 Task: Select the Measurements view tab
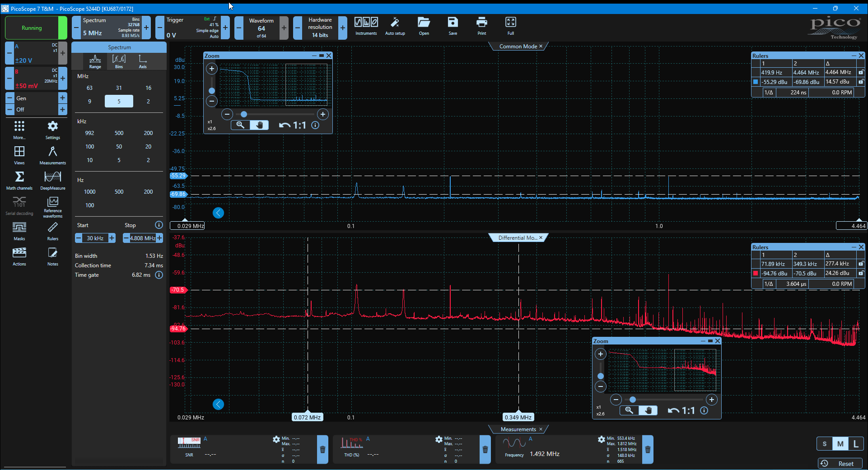pos(518,429)
